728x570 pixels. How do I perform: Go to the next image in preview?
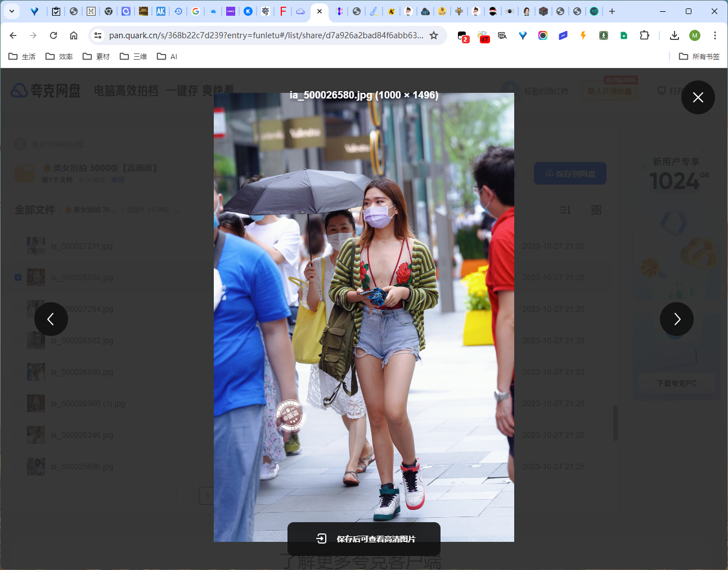click(676, 319)
